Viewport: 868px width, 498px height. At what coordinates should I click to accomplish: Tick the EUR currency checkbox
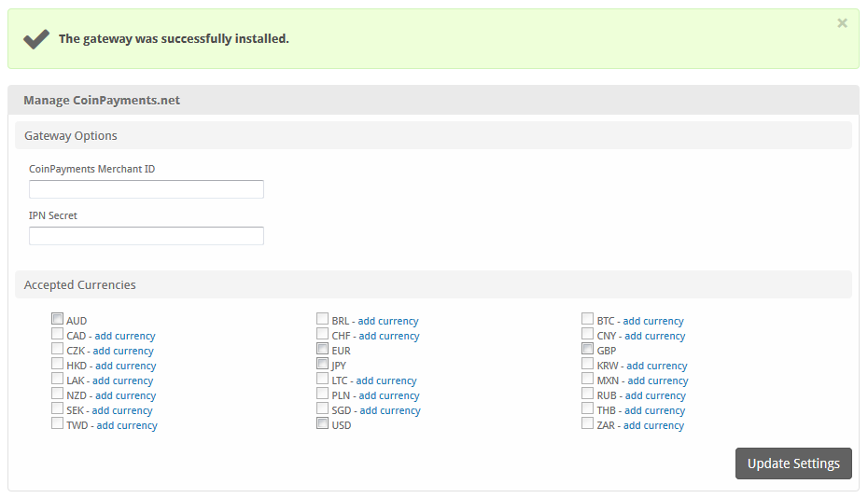(323, 349)
